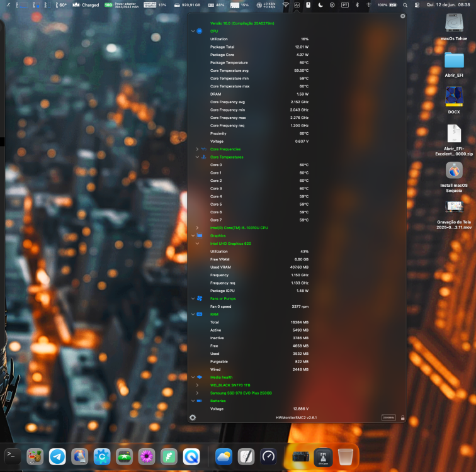Open the speedometer app in Dock
The image size is (476, 472).
[x=268, y=456]
